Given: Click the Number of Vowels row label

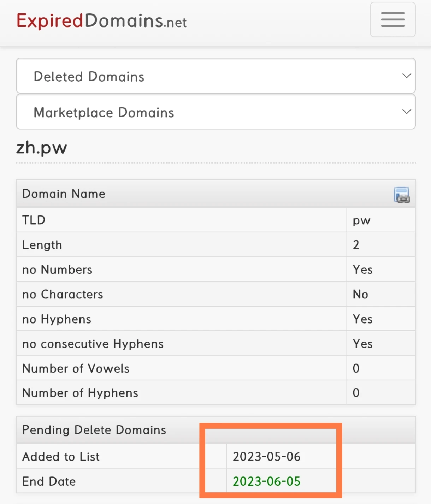Looking at the screenshot, I should tap(76, 368).
